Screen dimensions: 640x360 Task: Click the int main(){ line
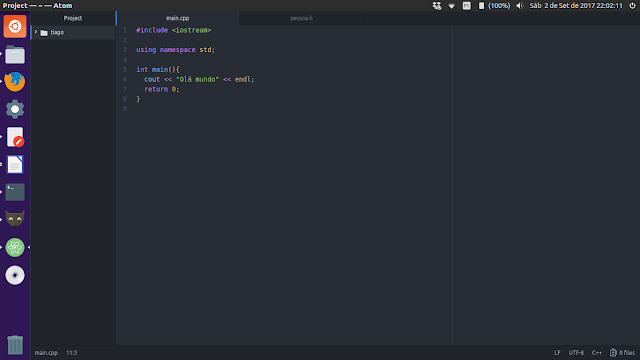(158, 69)
